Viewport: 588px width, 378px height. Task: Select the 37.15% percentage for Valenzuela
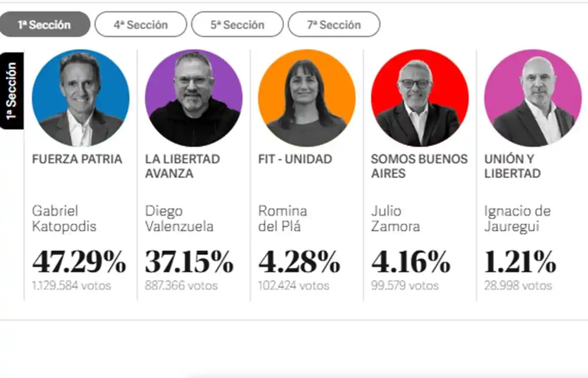pyautogui.click(x=189, y=263)
